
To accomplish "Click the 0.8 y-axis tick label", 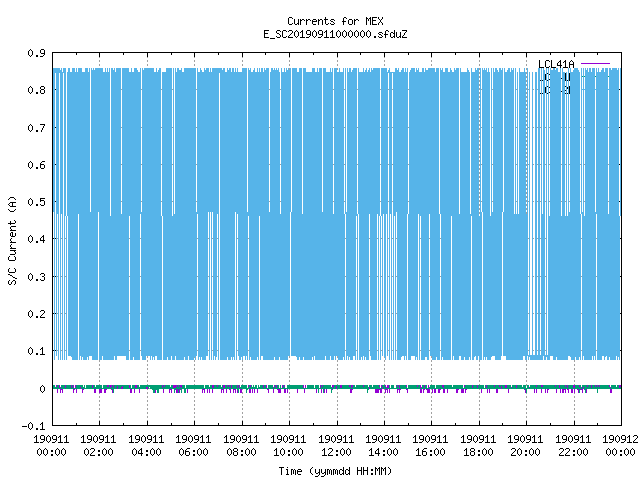I will (x=36, y=90).
